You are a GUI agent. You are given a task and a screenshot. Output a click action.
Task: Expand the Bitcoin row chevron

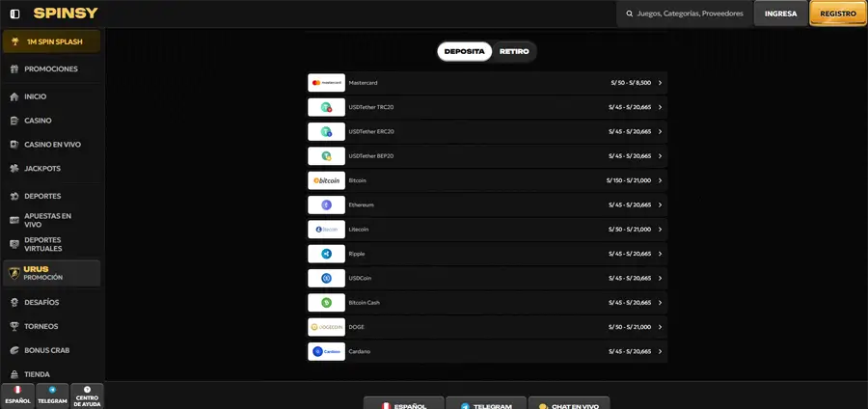[x=660, y=180]
